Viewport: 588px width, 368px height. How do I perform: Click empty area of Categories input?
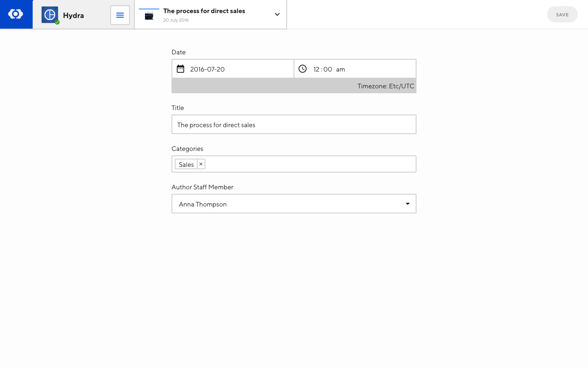[310, 164]
